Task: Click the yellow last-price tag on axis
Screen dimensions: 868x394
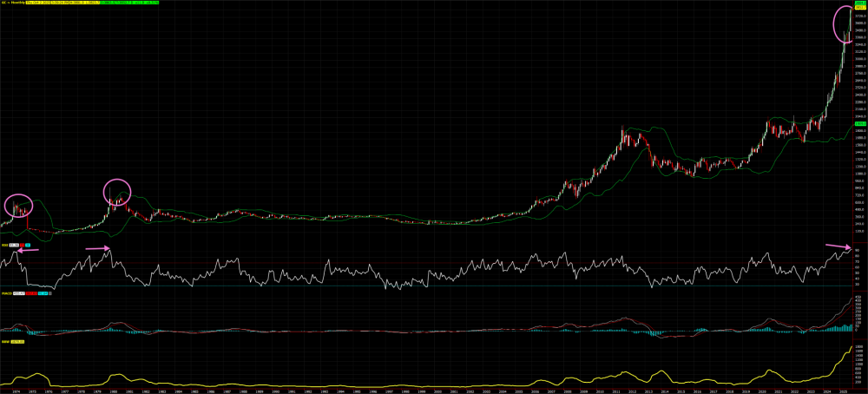Action: tap(860, 7)
